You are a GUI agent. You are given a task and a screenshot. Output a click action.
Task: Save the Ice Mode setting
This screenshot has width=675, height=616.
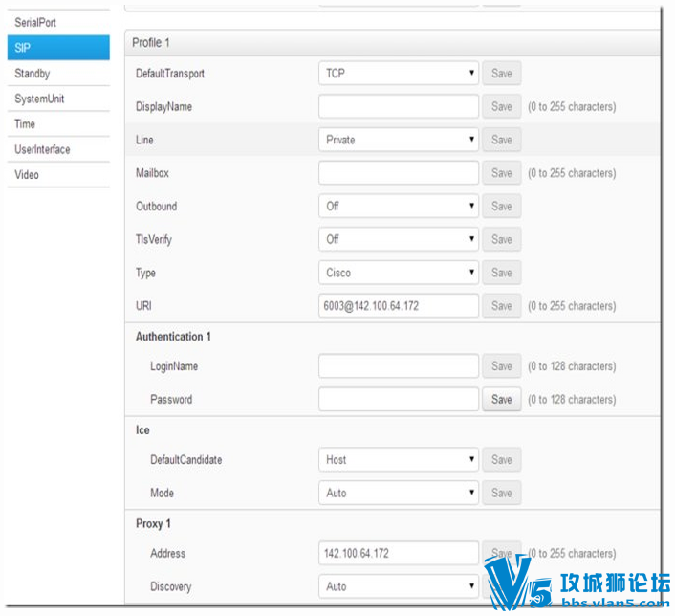(502, 493)
